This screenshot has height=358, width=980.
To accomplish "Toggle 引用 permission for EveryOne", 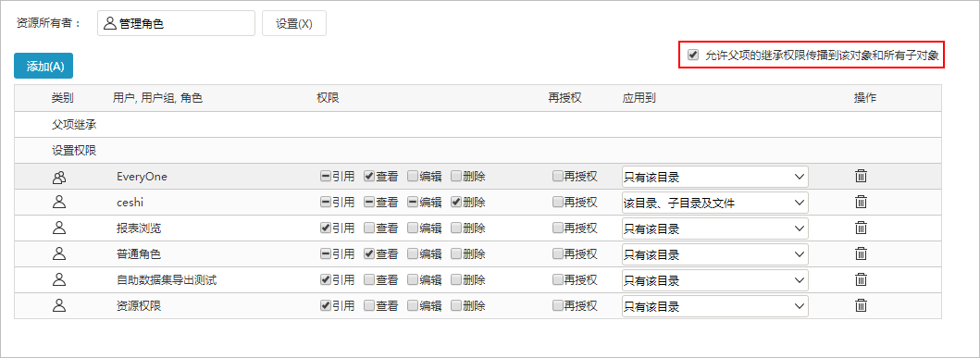I will pos(326,176).
